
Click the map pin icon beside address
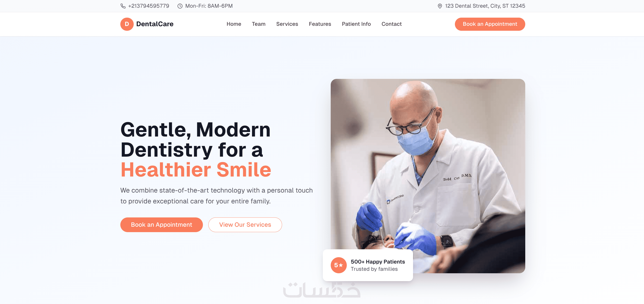(x=440, y=6)
